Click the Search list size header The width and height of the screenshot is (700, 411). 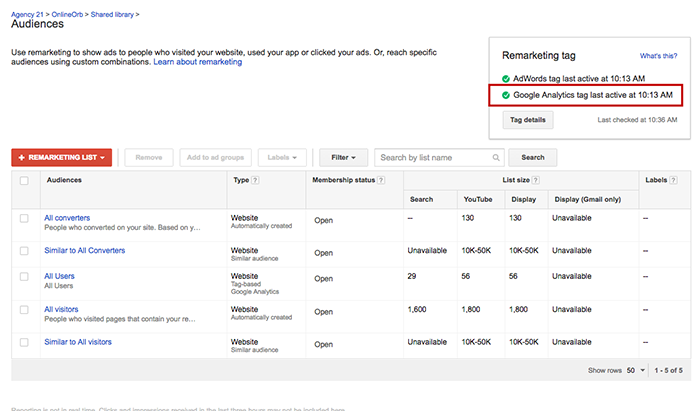pyautogui.click(x=421, y=199)
